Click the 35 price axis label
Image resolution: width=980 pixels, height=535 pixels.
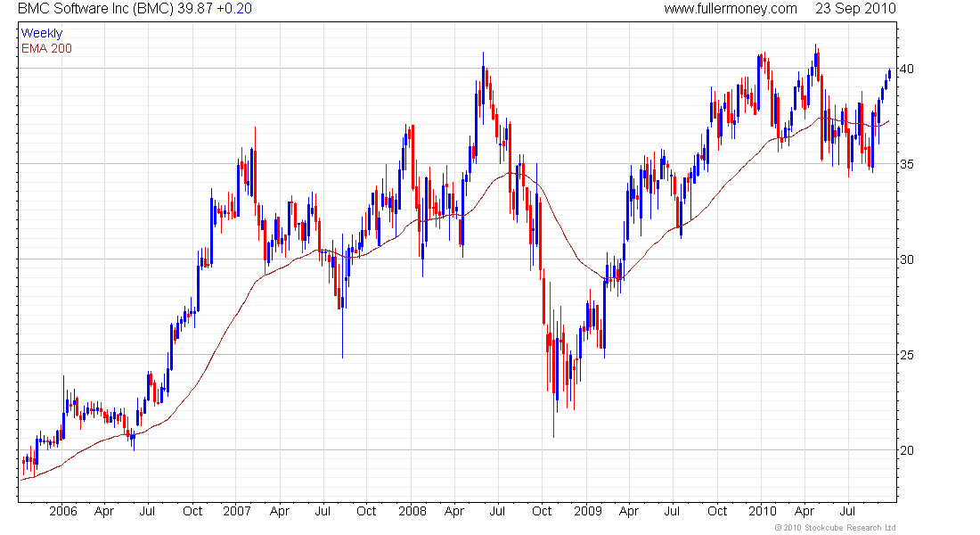point(906,165)
